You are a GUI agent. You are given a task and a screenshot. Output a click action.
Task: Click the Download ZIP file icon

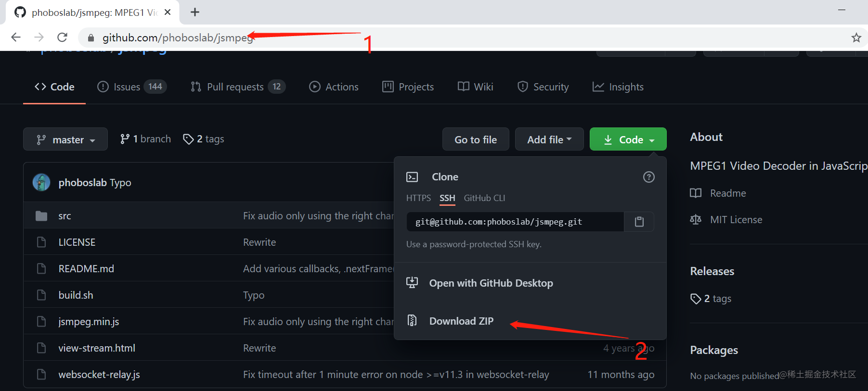(x=412, y=320)
